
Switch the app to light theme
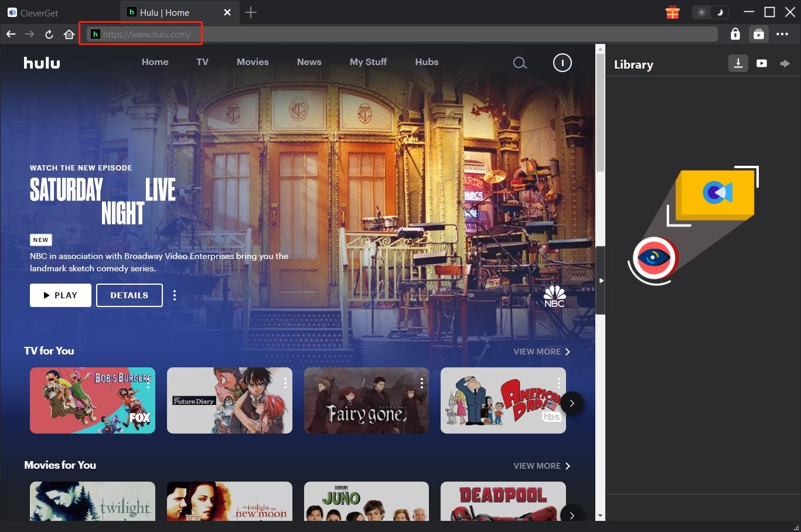(701, 12)
